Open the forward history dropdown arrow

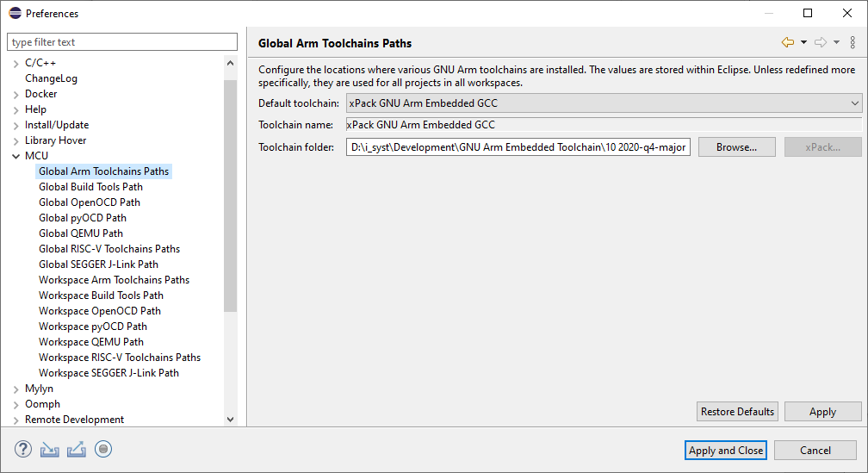pyautogui.click(x=836, y=42)
